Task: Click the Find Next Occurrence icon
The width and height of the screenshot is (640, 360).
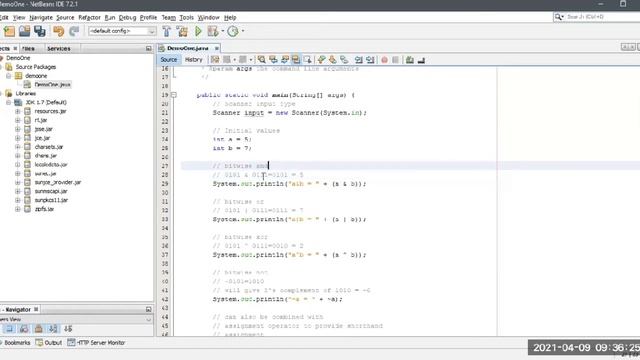Action: [x=284, y=60]
